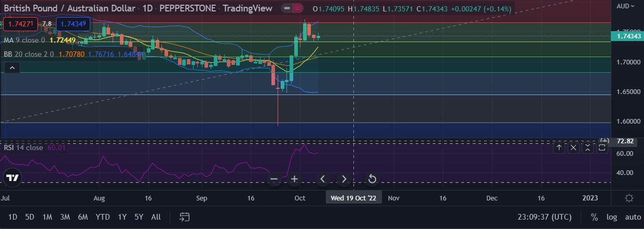Viewport: 644px width, 229px height.
Task: Click the sell price 1.74271 button
Action: (x=21, y=24)
